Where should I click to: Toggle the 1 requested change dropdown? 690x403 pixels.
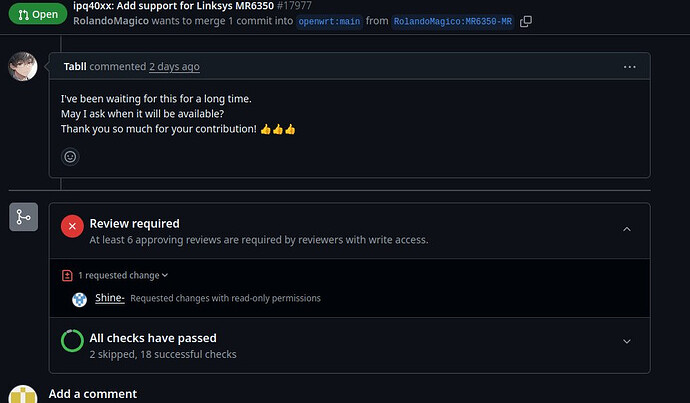pyautogui.click(x=123, y=275)
